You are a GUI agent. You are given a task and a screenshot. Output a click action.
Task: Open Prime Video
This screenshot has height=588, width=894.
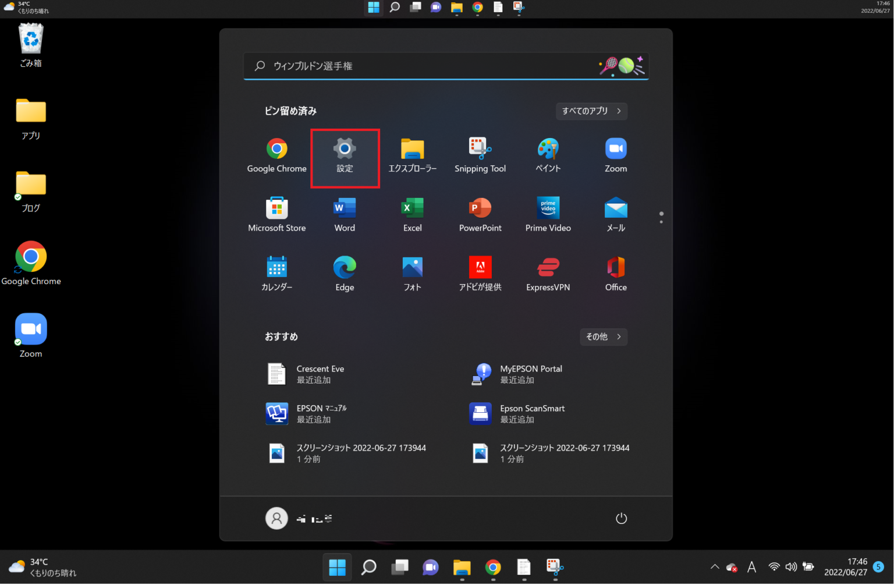point(548,214)
